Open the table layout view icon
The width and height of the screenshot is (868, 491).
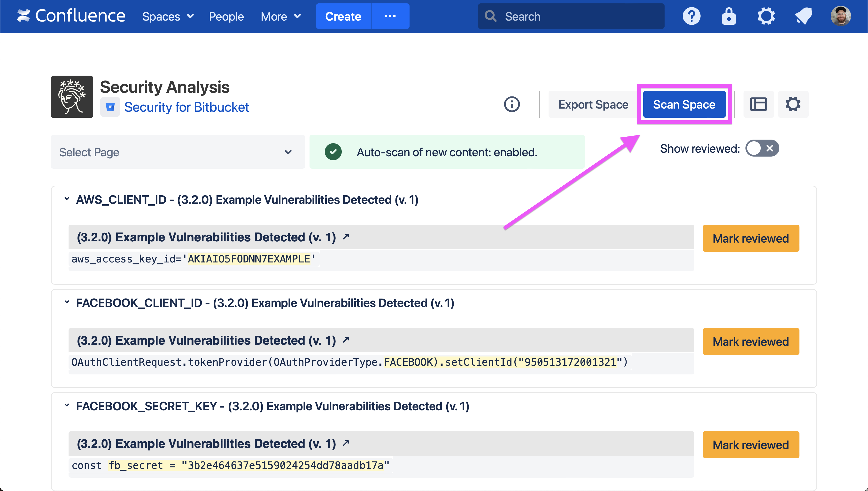758,104
